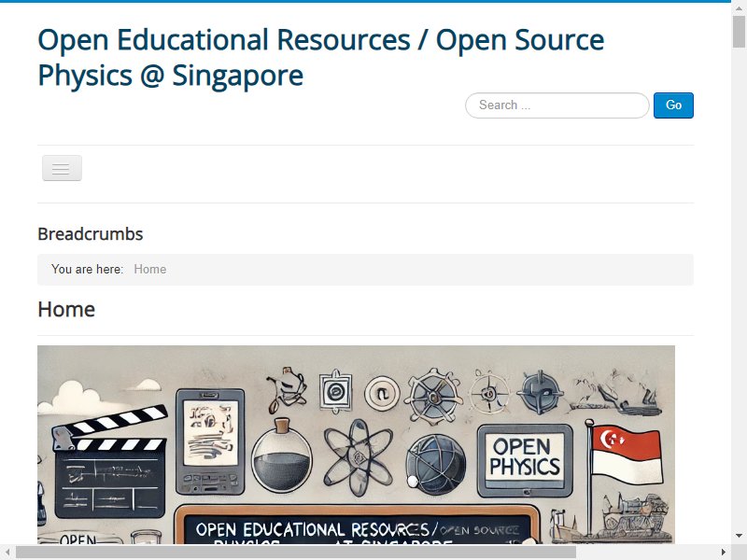Viewport: 747px width, 560px height.
Task: Click the horizontal scrollbar left arrow
Action: 7,553
